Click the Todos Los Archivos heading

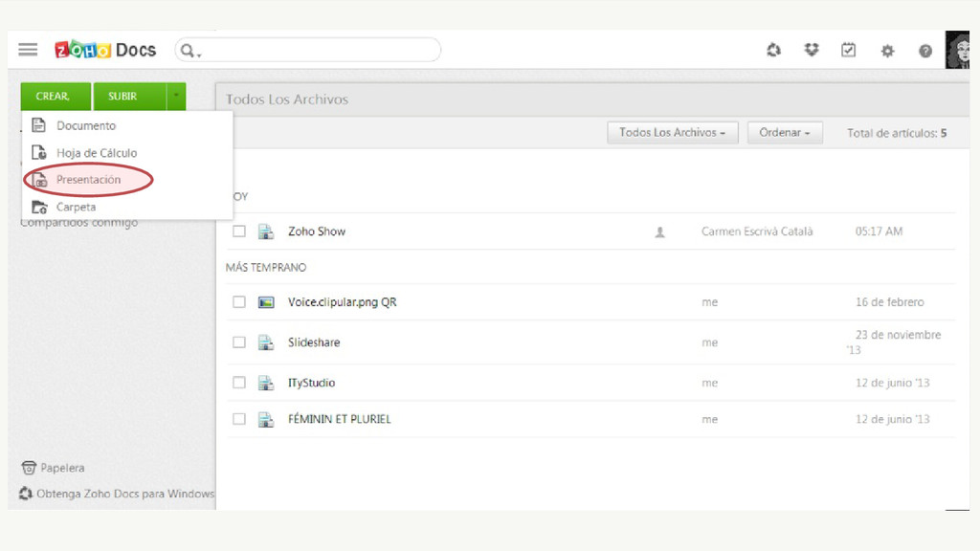[x=287, y=99]
